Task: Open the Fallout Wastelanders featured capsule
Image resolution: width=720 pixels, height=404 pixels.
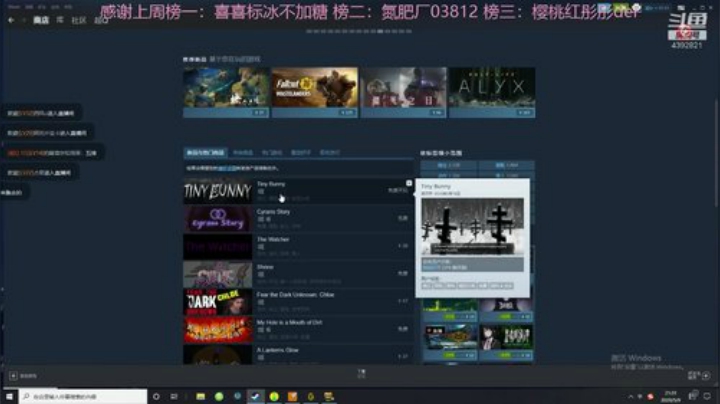Action: click(x=315, y=92)
